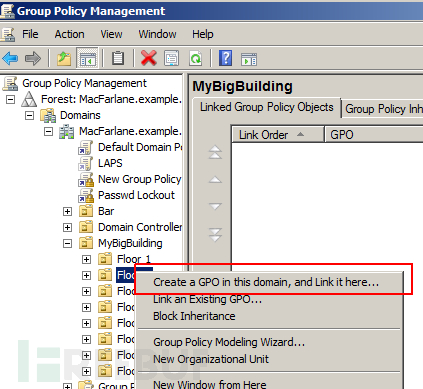
Task: Select Link an Existing GPO menu entry
Action: pyautogui.click(x=207, y=299)
